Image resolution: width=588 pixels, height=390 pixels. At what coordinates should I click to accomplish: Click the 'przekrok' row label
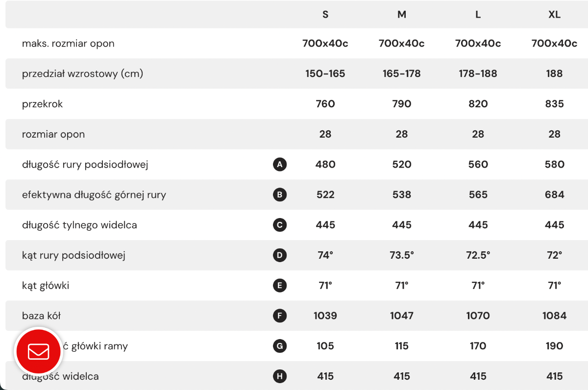pyautogui.click(x=42, y=104)
